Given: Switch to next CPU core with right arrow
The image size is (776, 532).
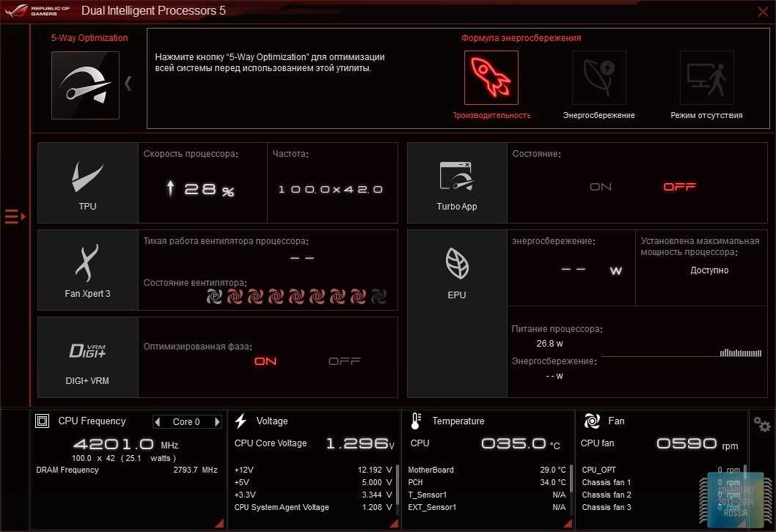Looking at the screenshot, I should pos(217,422).
